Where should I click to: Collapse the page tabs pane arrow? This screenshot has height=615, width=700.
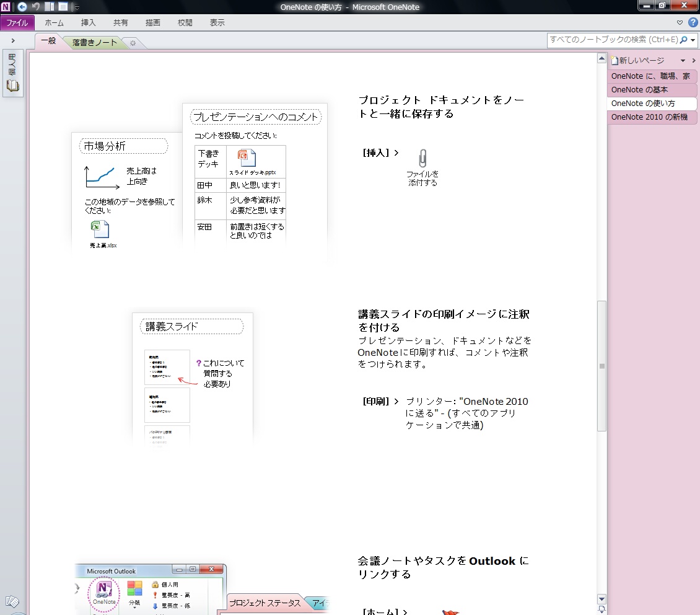pos(694,60)
